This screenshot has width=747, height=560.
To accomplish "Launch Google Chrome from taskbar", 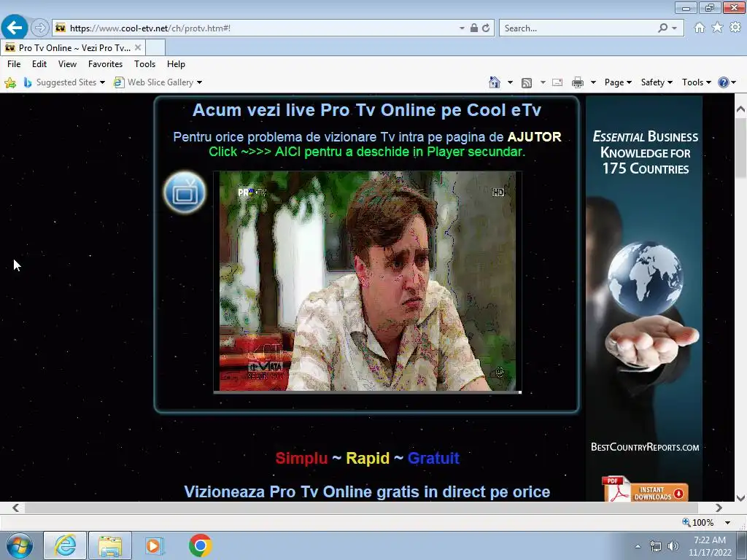I will pyautogui.click(x=200, y=545).
